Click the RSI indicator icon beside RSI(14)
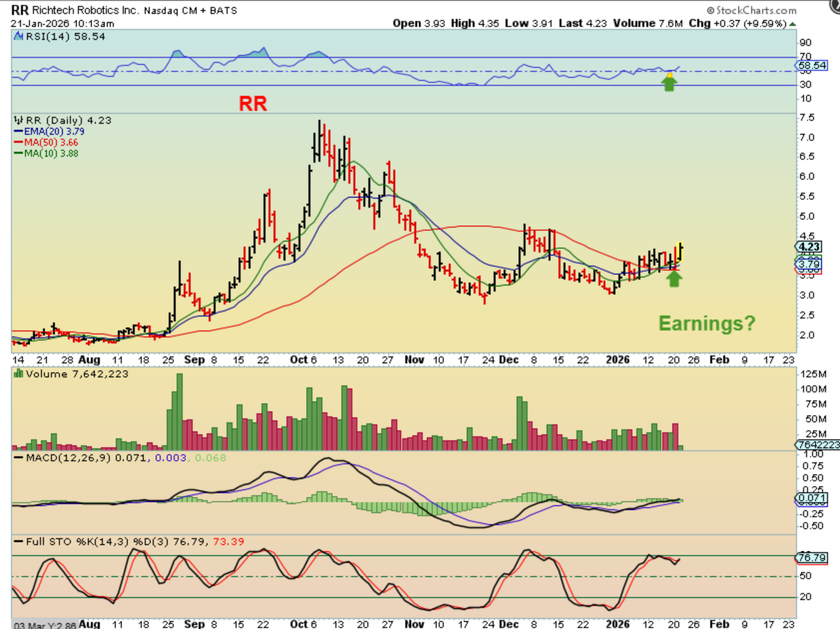840x629 pixels. [18, 36]
